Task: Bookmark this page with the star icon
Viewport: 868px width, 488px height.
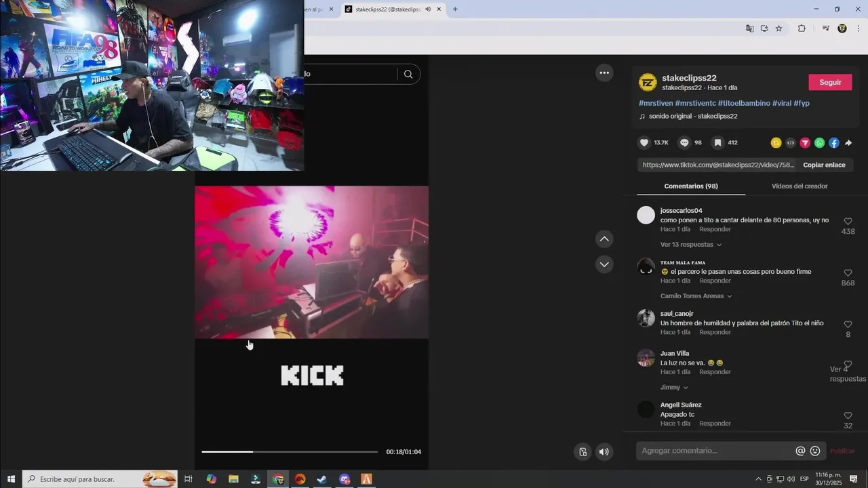Action: coord(779,28)
